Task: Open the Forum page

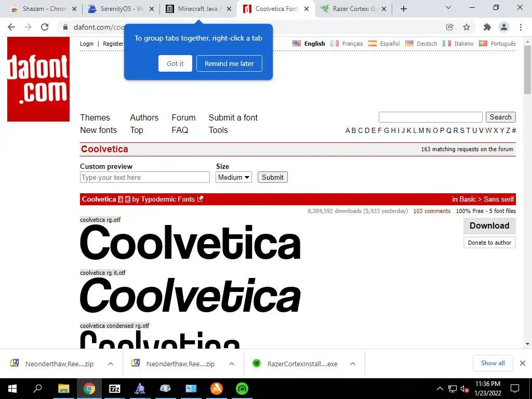Action: coord(183,117)
